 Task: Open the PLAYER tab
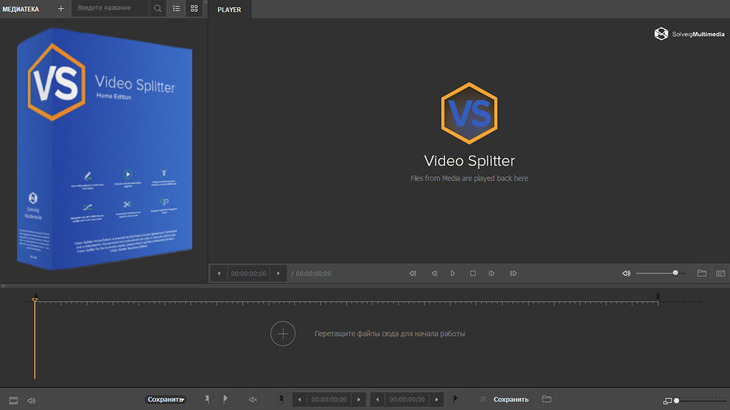point(230,9)
